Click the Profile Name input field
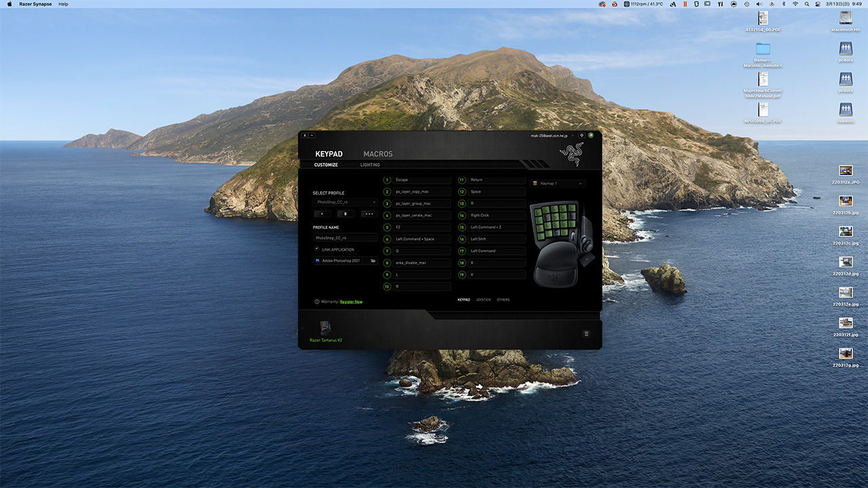 345,238
